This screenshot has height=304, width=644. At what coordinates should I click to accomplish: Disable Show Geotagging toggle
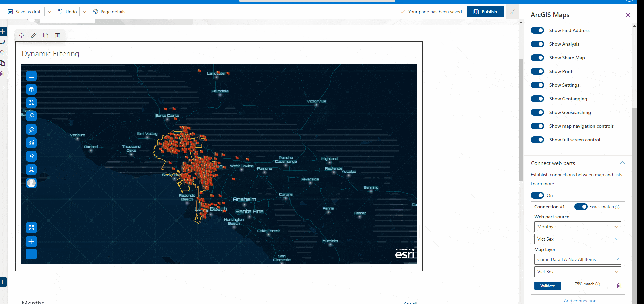click(x=537, y=99)
